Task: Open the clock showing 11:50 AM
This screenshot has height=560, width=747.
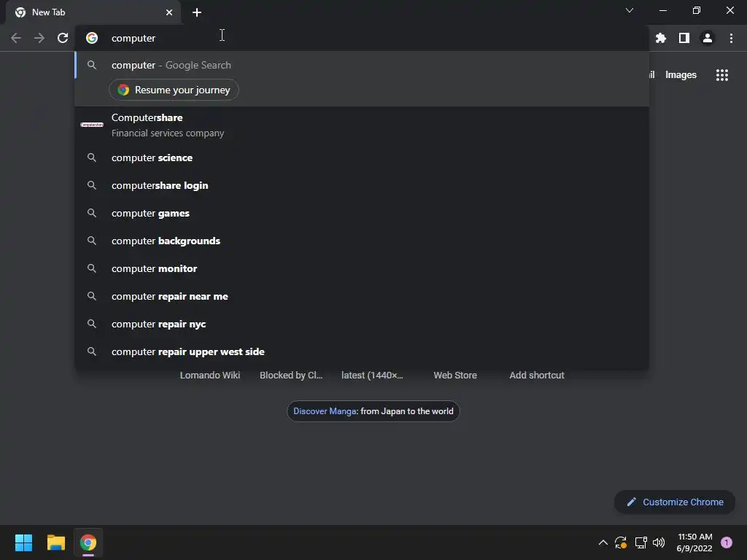Action: (694, 542)
